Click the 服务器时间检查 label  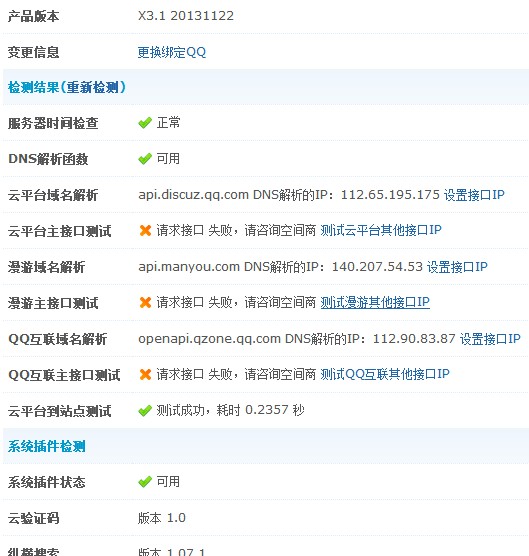[53, 123]
